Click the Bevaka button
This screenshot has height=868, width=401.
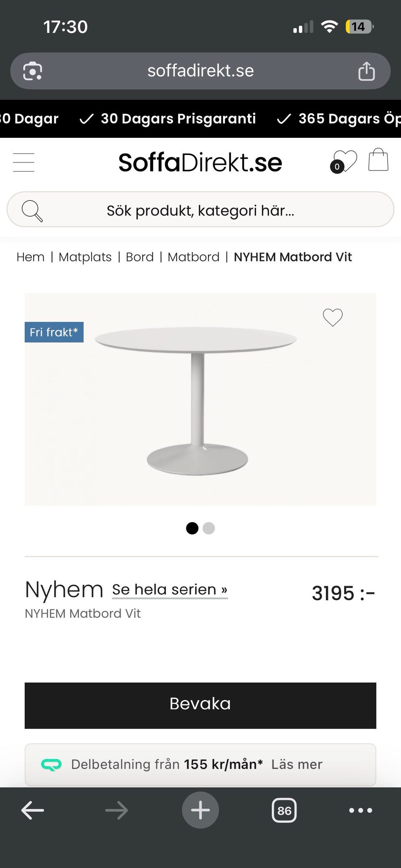pyautogui.click(x=200, y=706)
